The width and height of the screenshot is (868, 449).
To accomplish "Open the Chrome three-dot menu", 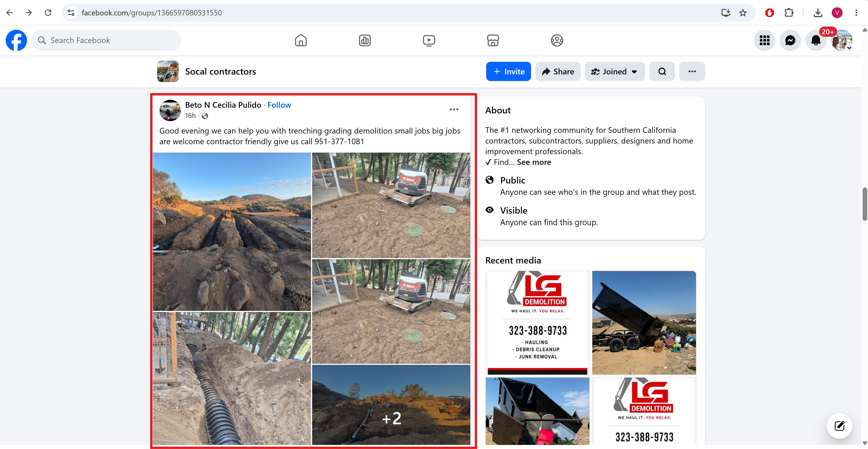I will coord(856,13).
